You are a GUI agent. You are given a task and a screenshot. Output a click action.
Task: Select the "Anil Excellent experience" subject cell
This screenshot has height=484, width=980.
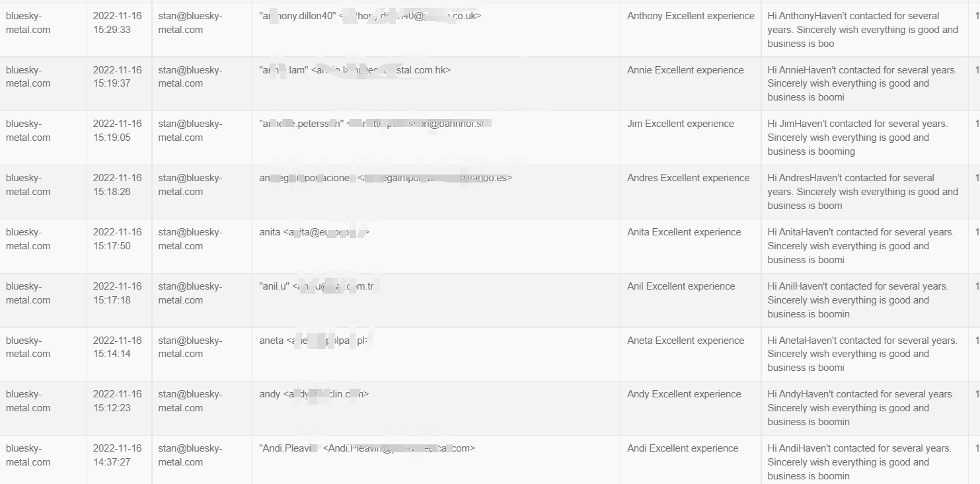click(x=681, y=286)
